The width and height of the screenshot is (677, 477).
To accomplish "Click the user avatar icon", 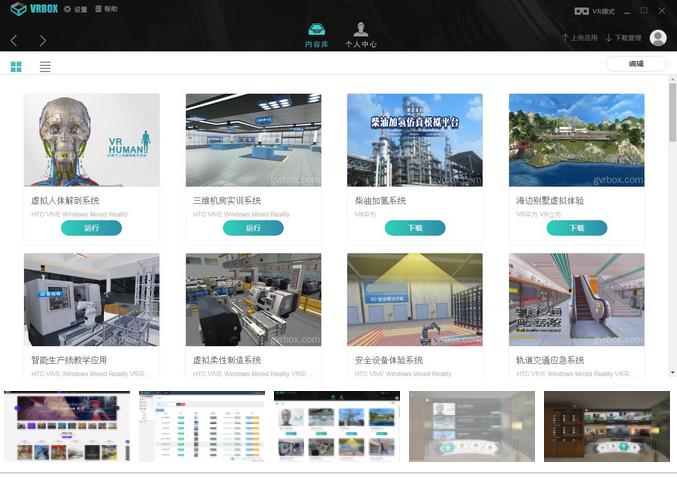I will [657, 38].
